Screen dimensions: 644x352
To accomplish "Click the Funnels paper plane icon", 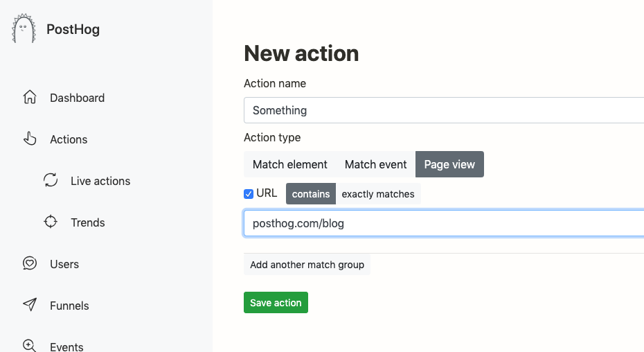I will pyautogui.click(x=30, y=306).
